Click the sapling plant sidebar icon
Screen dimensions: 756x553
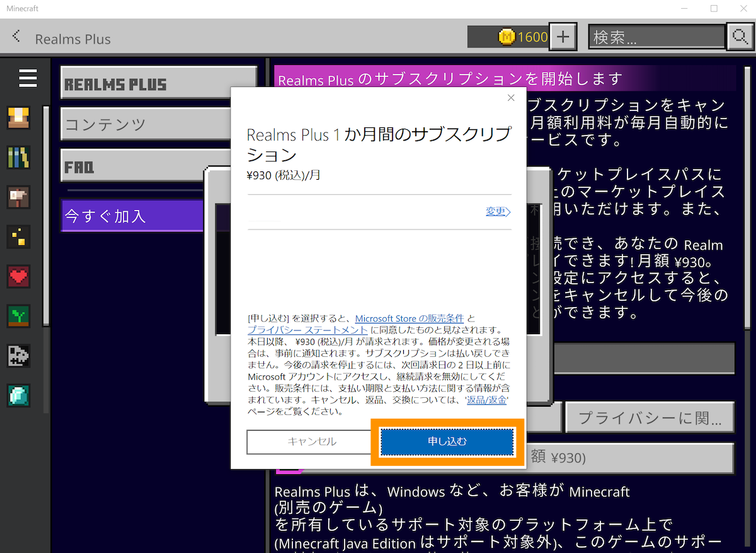18,316
